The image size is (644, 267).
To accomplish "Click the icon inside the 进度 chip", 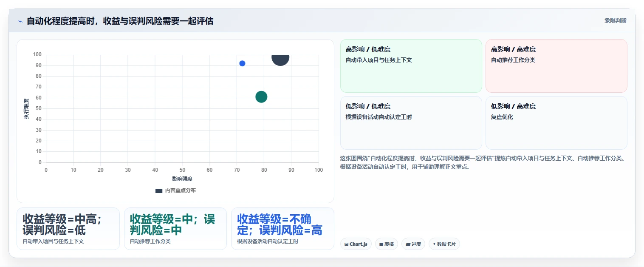I will tap(408, 244).
